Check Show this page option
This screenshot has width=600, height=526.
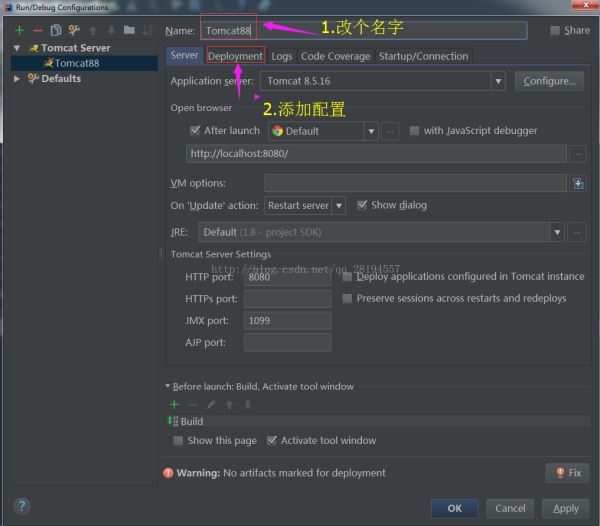coord(178,441)
